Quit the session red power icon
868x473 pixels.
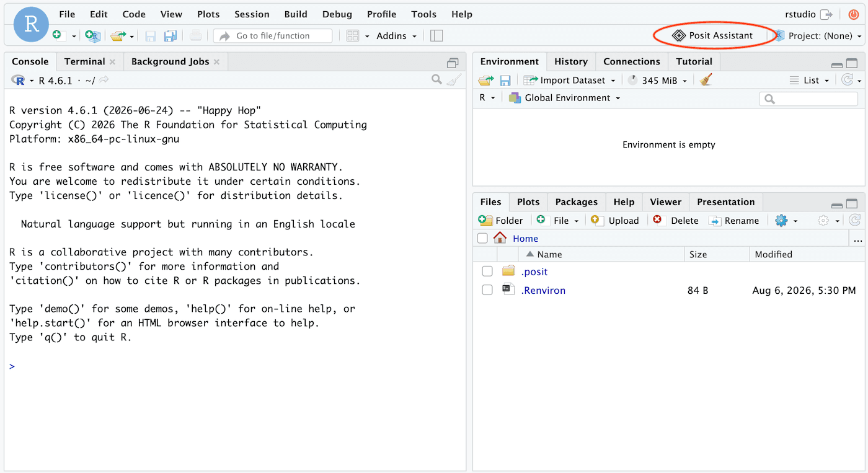pos(854,14)
